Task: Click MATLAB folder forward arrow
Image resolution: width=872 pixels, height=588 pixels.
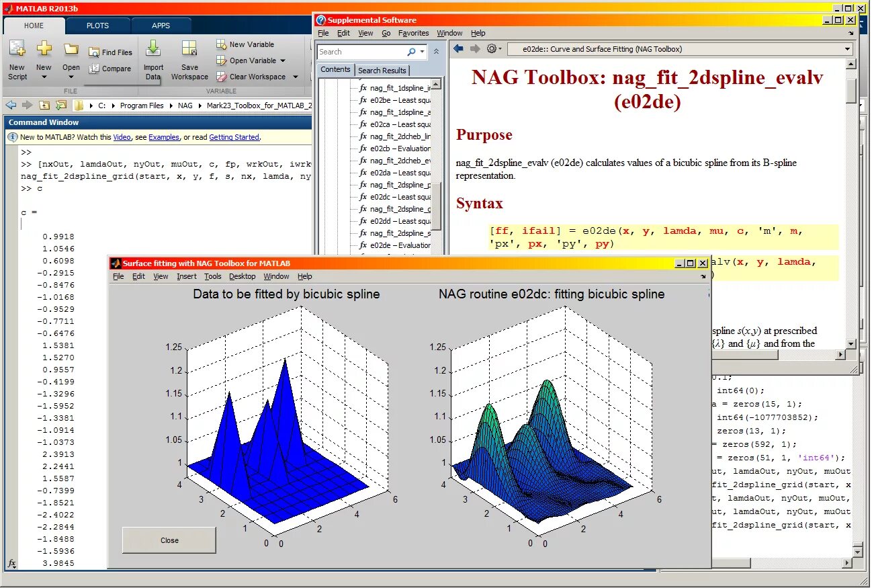Action: click(27, 106)
